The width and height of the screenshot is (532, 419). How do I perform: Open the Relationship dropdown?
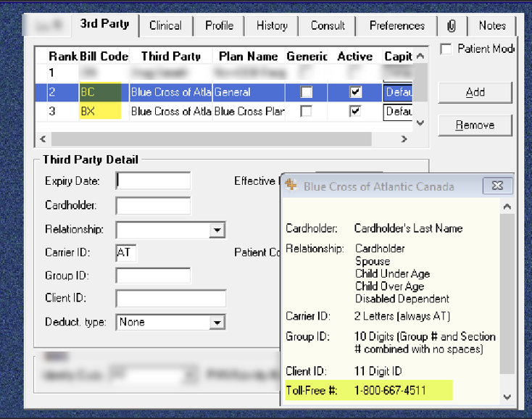coord(217,231)
